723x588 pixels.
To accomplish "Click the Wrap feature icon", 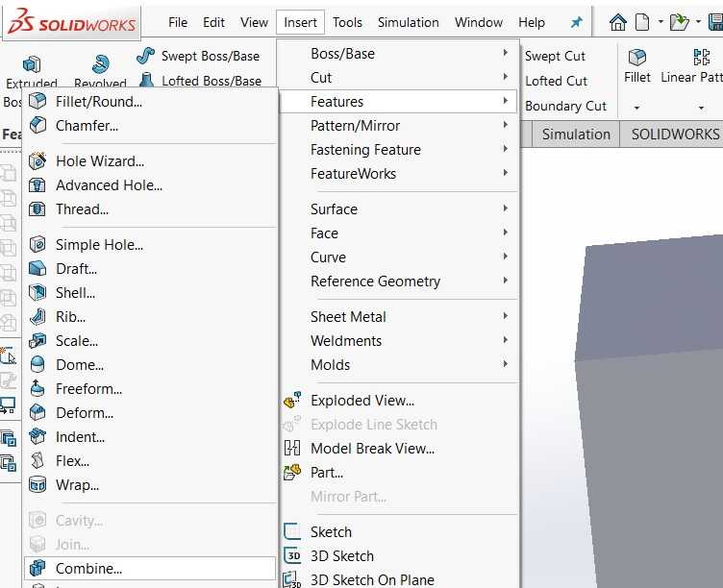I will pos(37,484).
